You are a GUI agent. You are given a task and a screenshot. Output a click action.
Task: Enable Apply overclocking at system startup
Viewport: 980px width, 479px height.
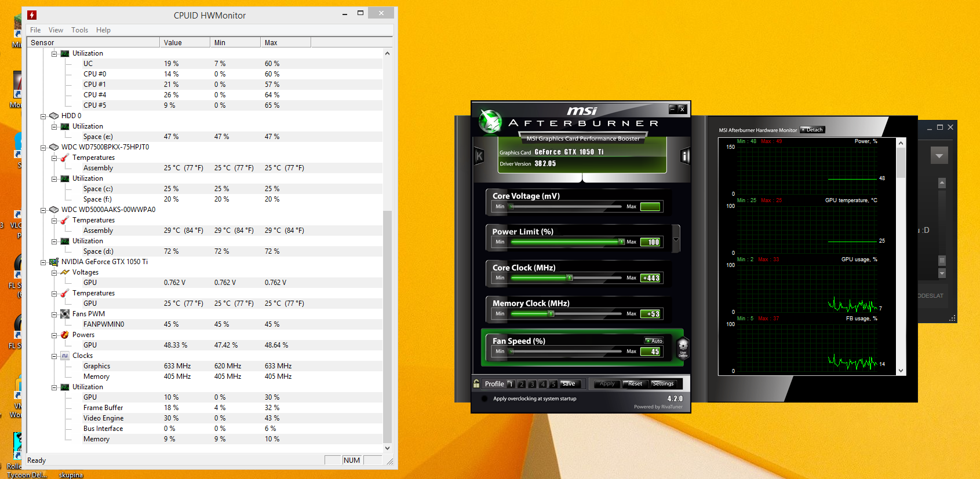(x=484, y=398)
